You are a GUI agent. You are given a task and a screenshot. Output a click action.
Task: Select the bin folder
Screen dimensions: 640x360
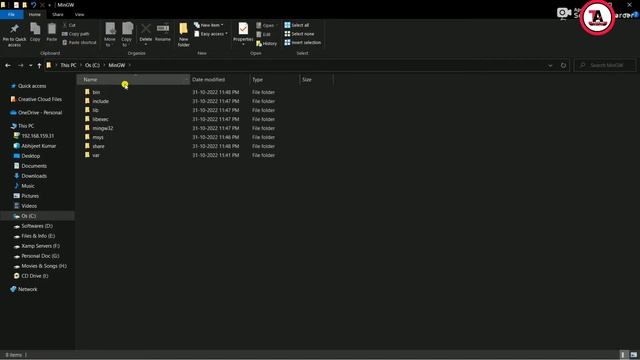(x=96, y=92)
